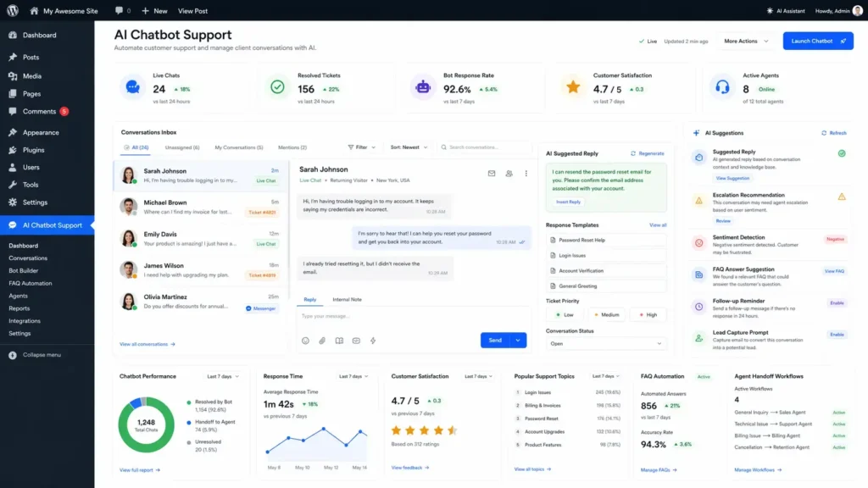The image size is (868, 488).
Task: Click the Sentiment Detection icon
Action: pyautogui.click(x=699, y=242)
